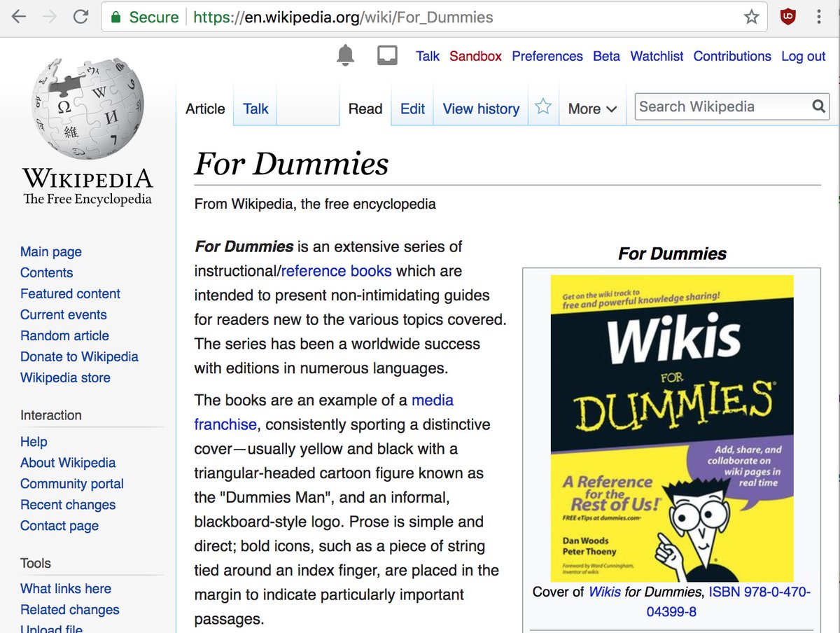Select the Read tab

pos(365,109)
